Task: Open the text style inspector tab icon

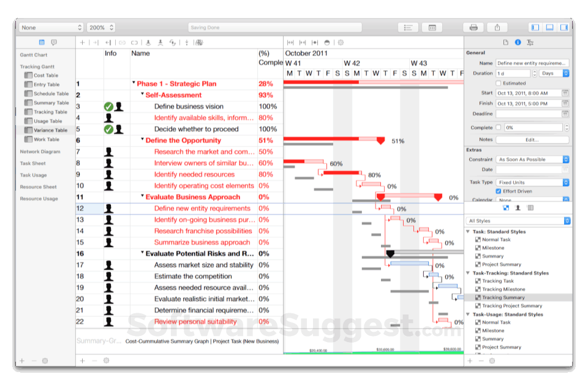Action: pos(530,42)
